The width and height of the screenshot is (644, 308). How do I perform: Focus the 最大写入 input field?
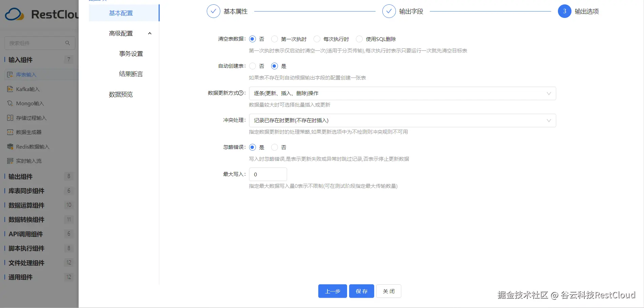(x=268, y=174)
